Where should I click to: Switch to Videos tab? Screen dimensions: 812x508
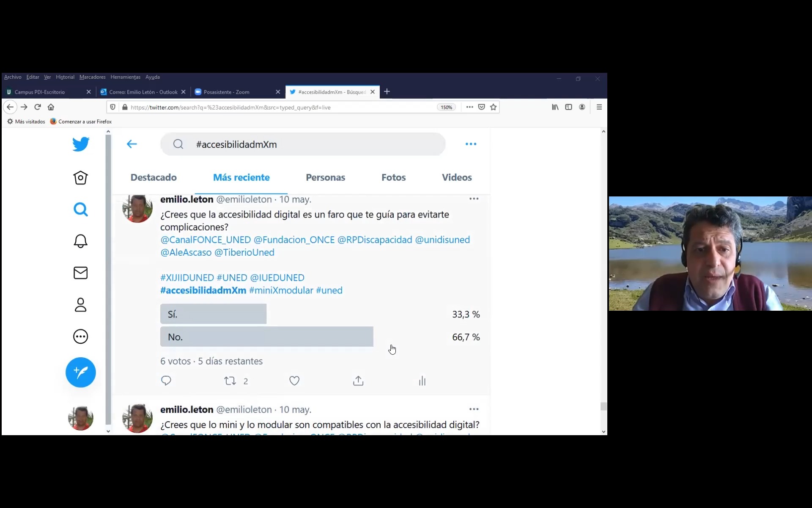(x=457, y=177)
